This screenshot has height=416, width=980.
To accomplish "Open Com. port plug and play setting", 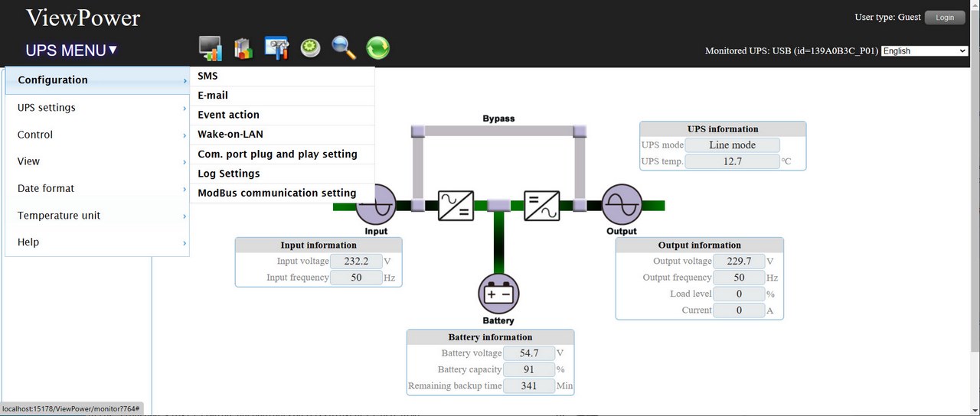I will (283, 154).
